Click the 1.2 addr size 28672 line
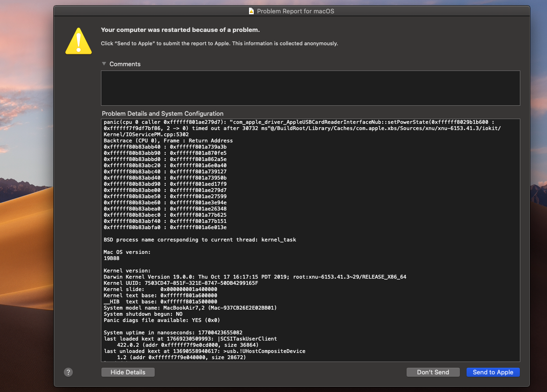 click(x=181, y=357)
